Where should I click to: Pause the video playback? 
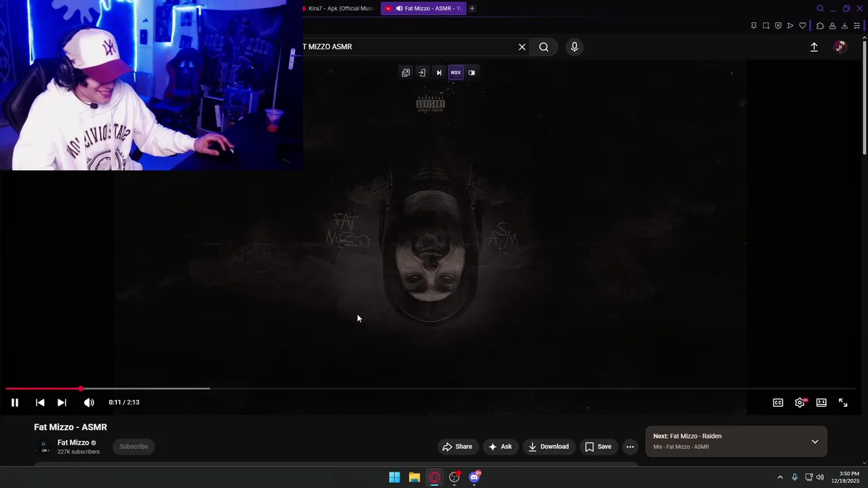(14, 403)
